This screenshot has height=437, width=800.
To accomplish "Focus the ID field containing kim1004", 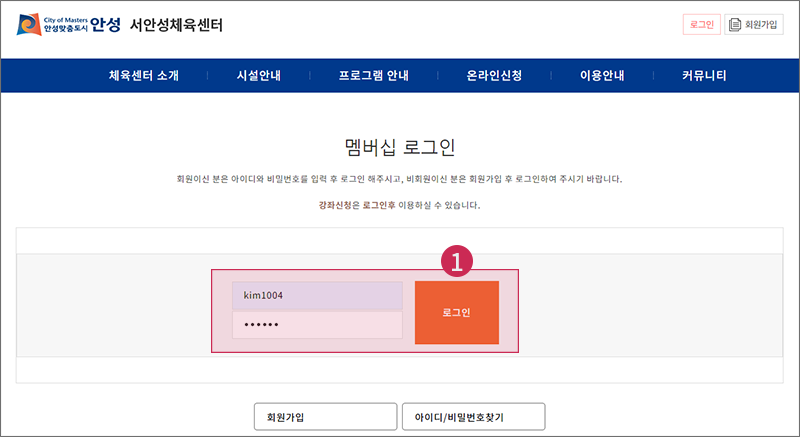I will click(x=317, y=295).
